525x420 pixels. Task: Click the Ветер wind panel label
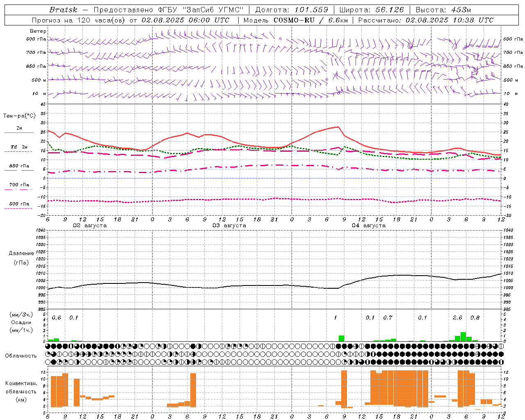38,31
